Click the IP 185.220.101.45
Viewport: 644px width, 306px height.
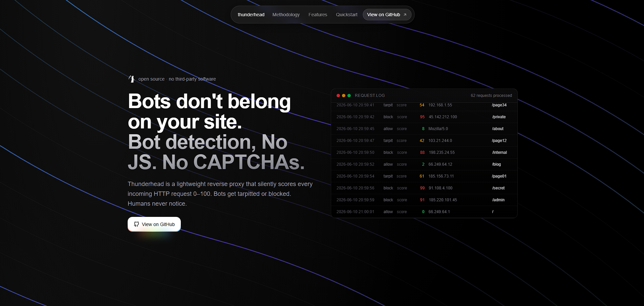[443, 200]
